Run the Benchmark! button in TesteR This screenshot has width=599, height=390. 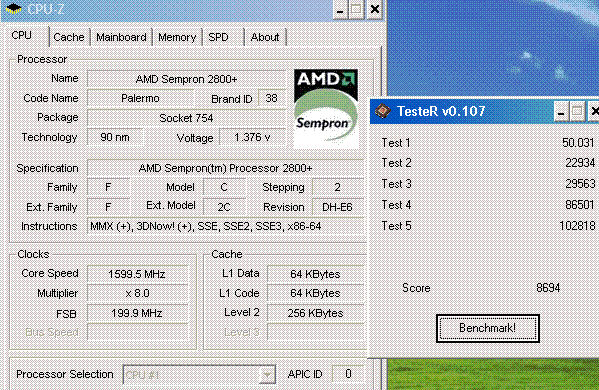point(487,328)
